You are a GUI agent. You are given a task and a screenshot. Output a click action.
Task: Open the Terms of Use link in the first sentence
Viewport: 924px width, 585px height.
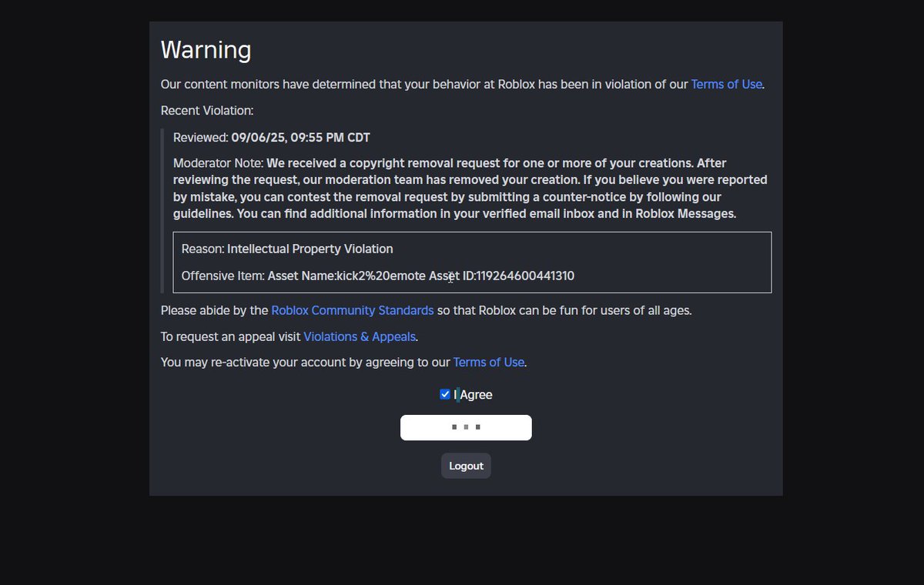pyautogui.click(x=726, y=84)
